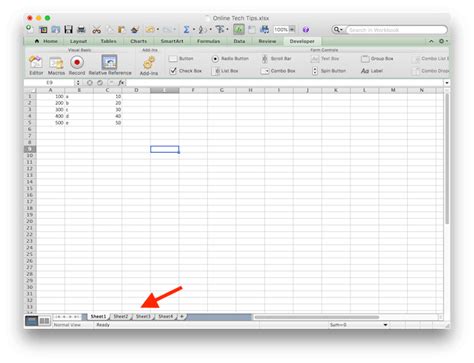Screen dimensions: 474x363
Task: Click cell containing 100
Action: 50,96
